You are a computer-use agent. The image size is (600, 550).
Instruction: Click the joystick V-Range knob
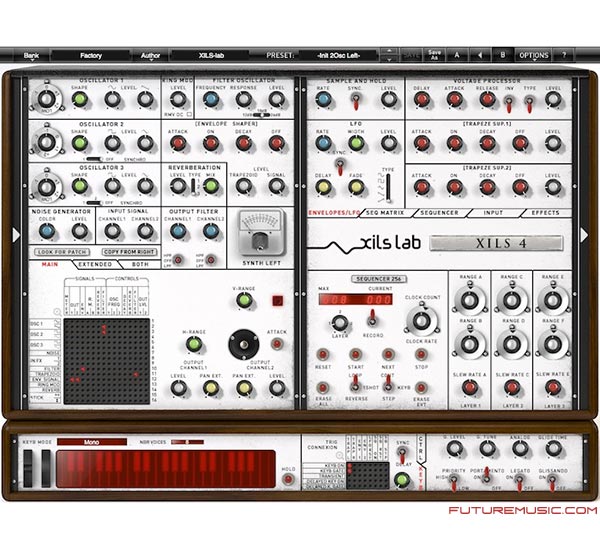[x=244, y=301]
